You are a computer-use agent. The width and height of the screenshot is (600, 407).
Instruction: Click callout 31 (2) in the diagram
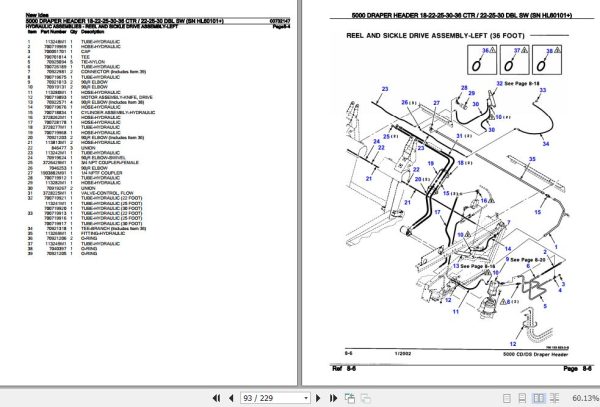tap(464, 136)
